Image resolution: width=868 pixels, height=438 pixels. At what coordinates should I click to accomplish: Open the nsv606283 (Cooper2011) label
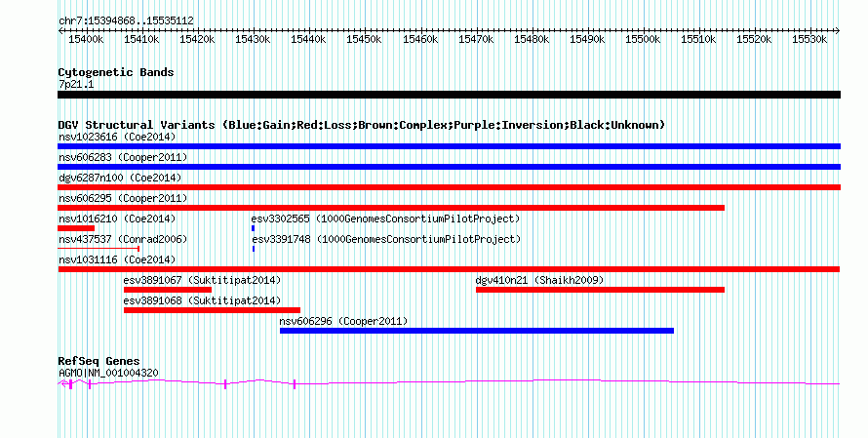pyautogui.click(x=123, y=157)
